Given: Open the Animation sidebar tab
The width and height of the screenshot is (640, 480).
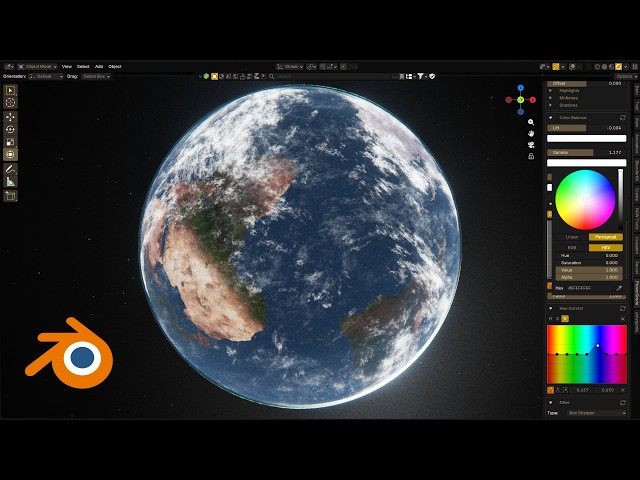Looking at the screenshot, I should pos(636,144).
